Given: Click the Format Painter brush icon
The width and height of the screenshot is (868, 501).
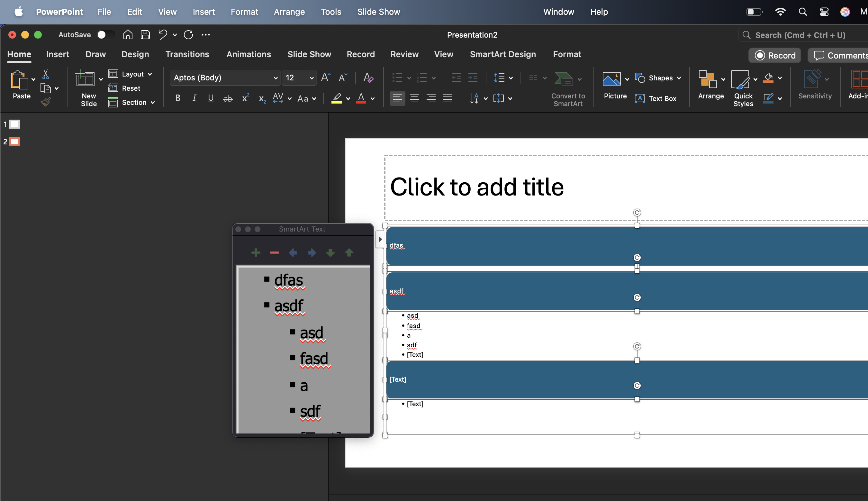Looking at the screenshot, I should (45, 102).
